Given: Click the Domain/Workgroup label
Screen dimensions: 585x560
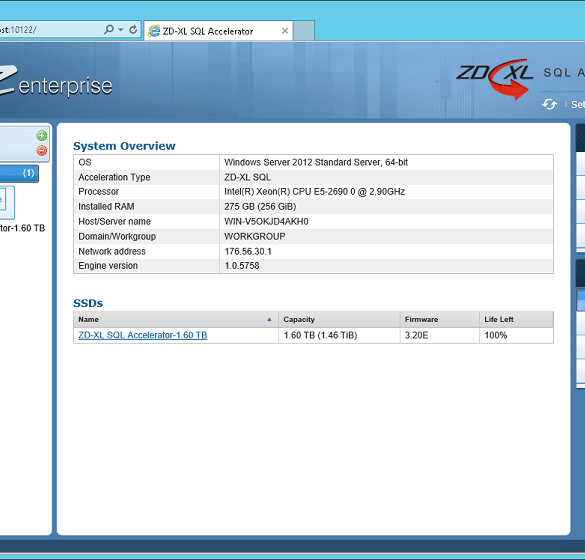Looking at the screenshot, I should coord(117,237).
